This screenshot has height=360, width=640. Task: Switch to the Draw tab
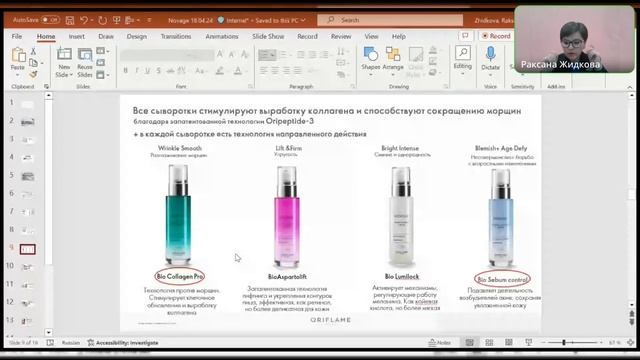pos(106,36)
